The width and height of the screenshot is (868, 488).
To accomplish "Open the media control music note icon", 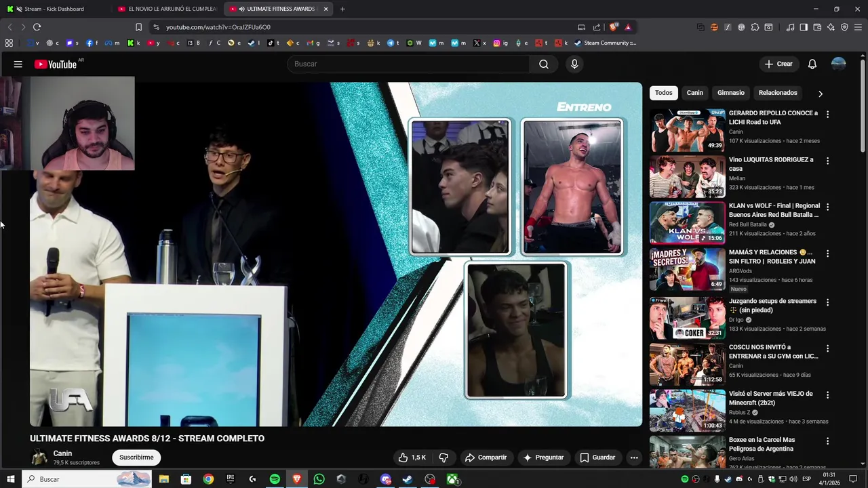I will [x=790, y=27].
